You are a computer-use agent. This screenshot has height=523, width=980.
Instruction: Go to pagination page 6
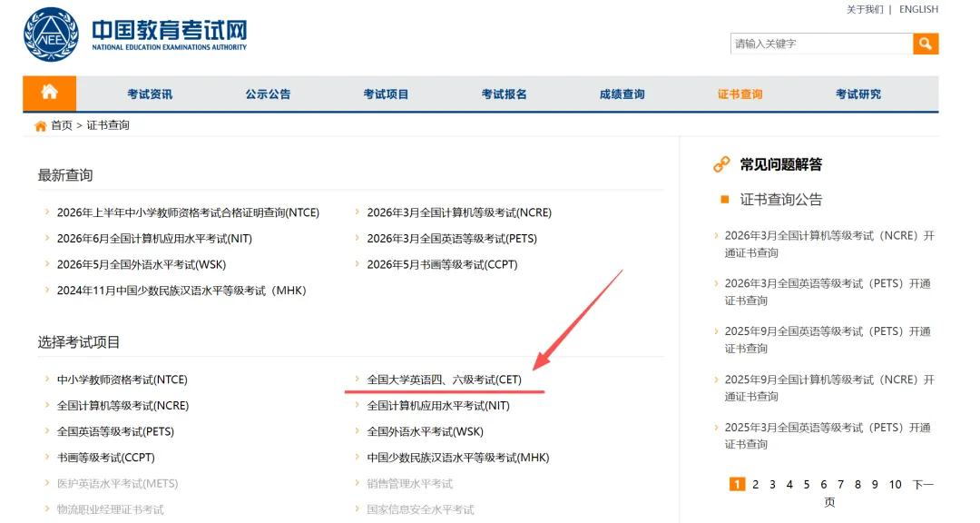pos(824,484)
